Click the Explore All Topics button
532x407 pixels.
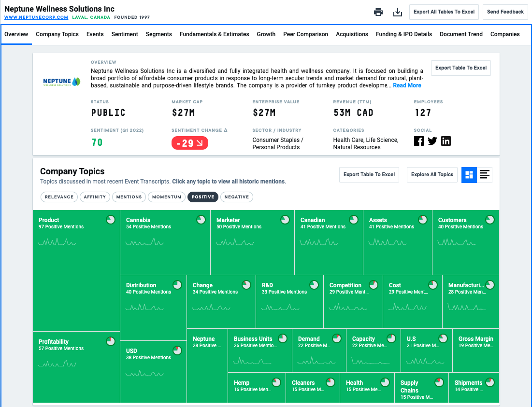[432, 174]
